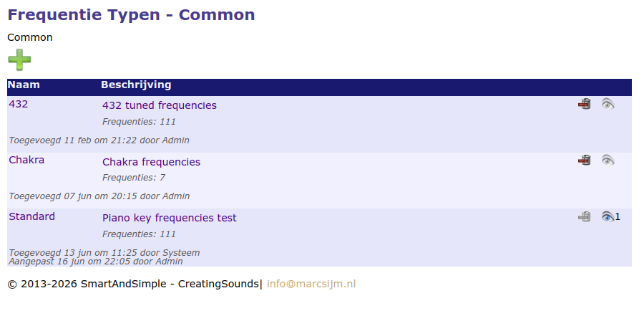Open the Chakra name link
This screenshot has width=644, height=316.
pyautogui.click(x=26, y=160)
